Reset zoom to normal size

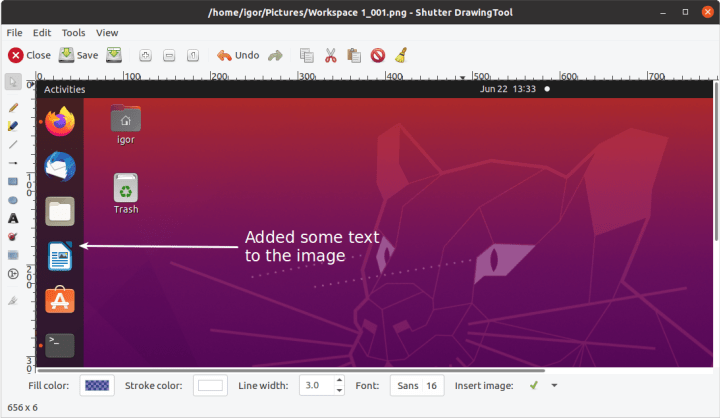(x=193, y=56)
